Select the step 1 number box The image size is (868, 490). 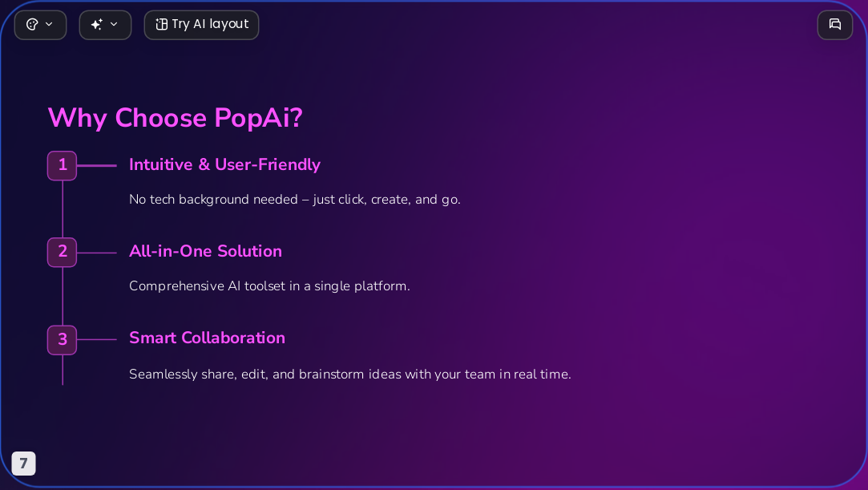tap(62, 165)
